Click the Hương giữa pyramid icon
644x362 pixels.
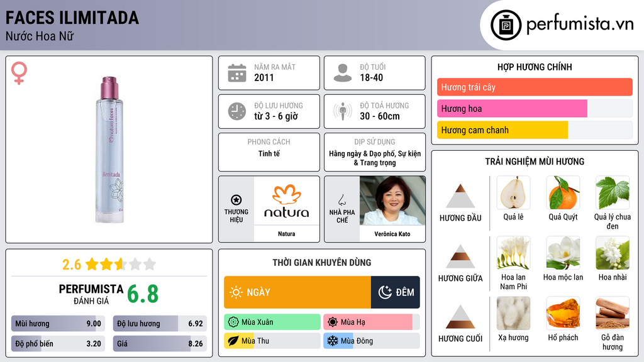(460, 256)
